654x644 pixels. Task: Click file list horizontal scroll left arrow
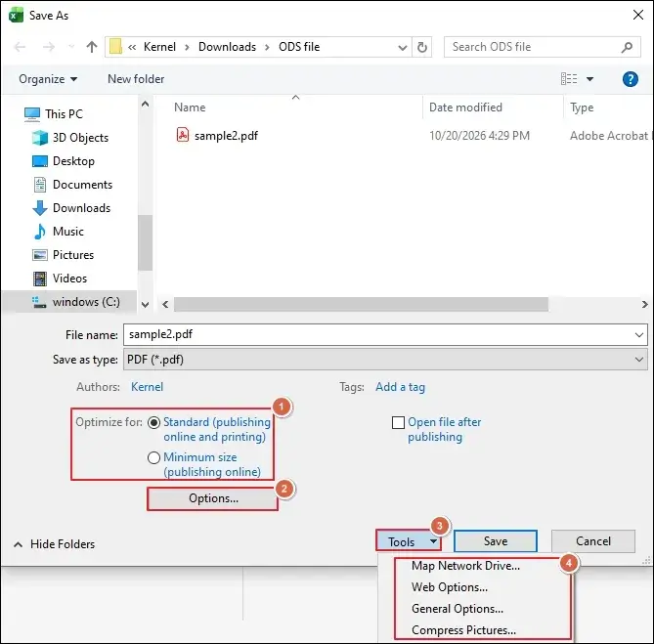[165, 304]
